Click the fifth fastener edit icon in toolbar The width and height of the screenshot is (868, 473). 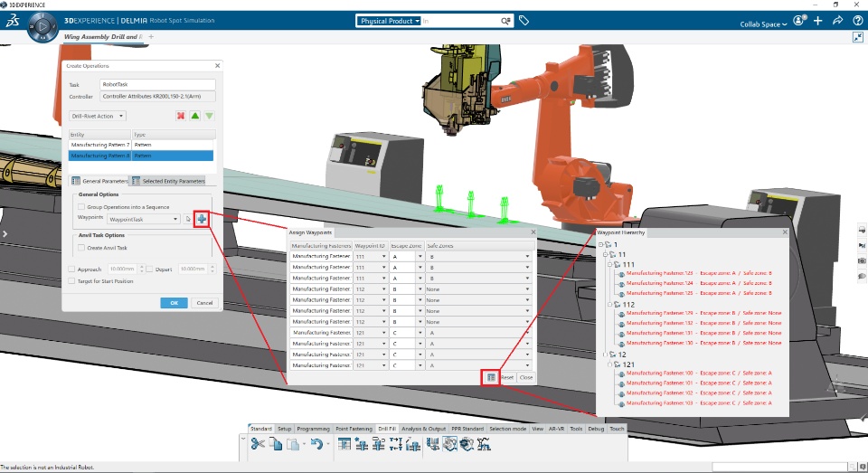413,444
